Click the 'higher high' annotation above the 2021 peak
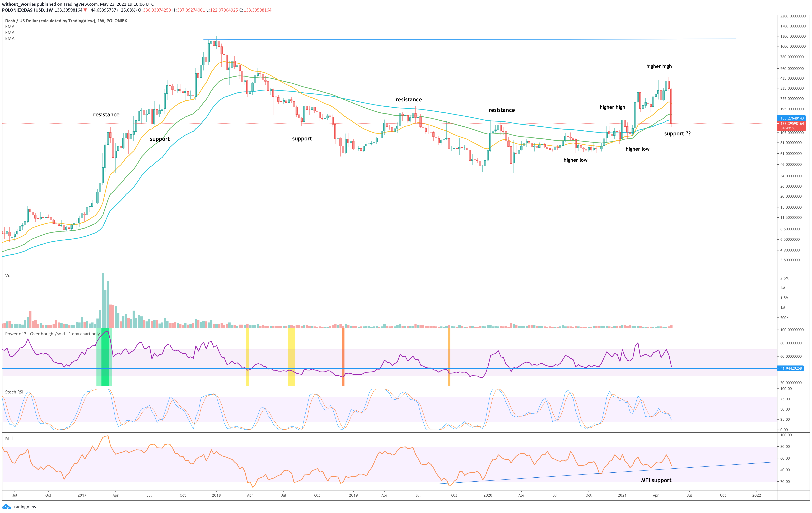 tap(659, 66)
